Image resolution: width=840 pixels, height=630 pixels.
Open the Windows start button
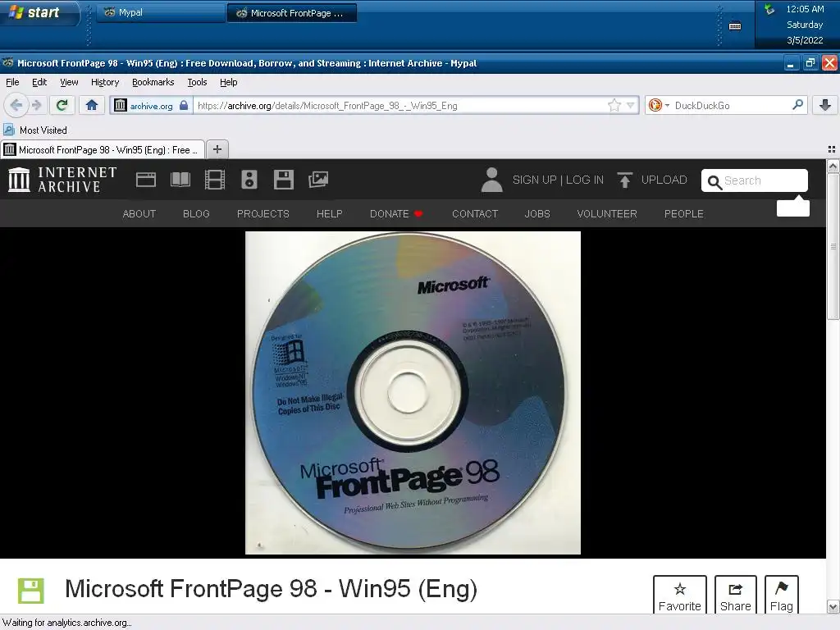click(x=39, y=13)
